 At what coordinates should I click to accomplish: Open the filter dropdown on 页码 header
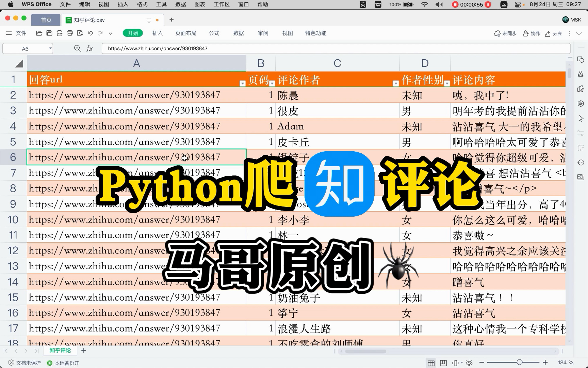click(x=272, y=83)
